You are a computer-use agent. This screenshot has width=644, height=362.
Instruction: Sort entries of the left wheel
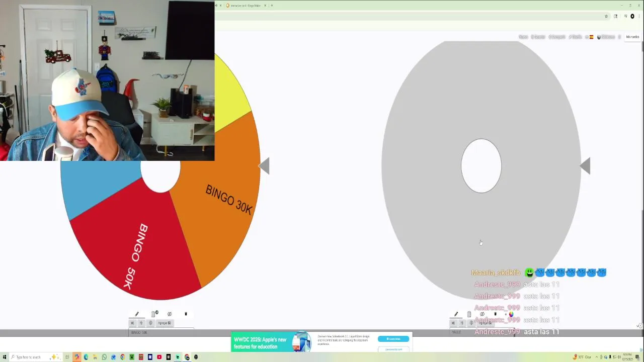pos(141,323)
